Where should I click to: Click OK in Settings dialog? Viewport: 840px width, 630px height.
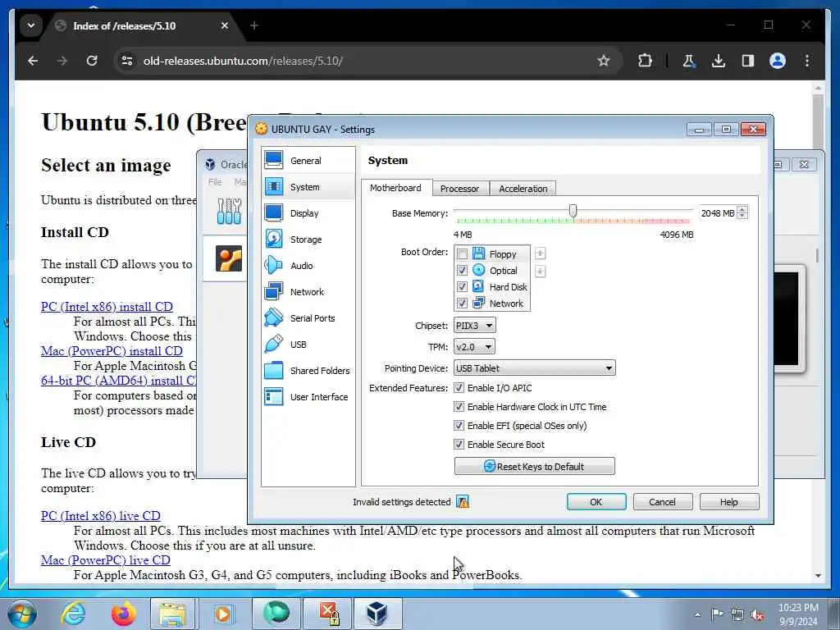[x=596, y=502]
